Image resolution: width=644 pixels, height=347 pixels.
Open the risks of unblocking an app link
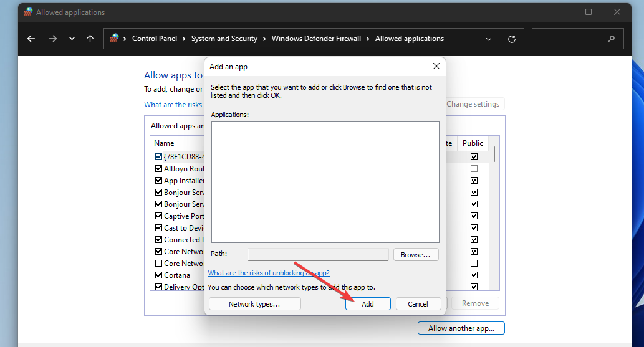(x=269, y=273)
